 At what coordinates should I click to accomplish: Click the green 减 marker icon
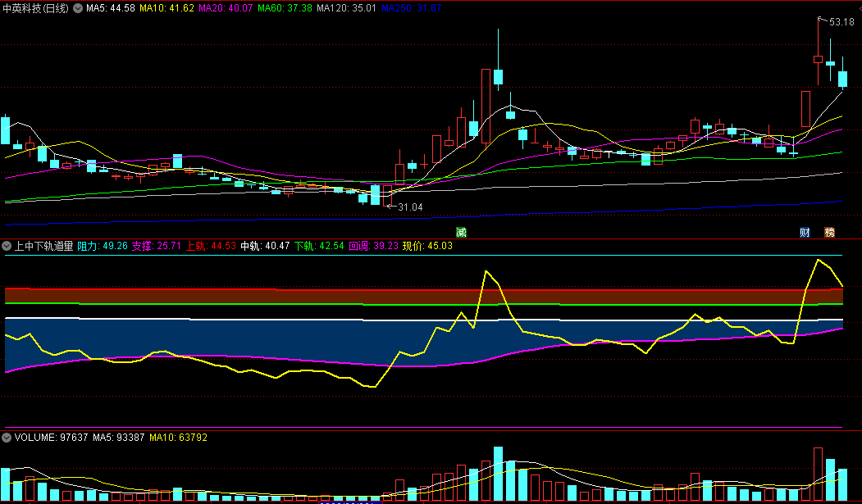coord(461,232)
